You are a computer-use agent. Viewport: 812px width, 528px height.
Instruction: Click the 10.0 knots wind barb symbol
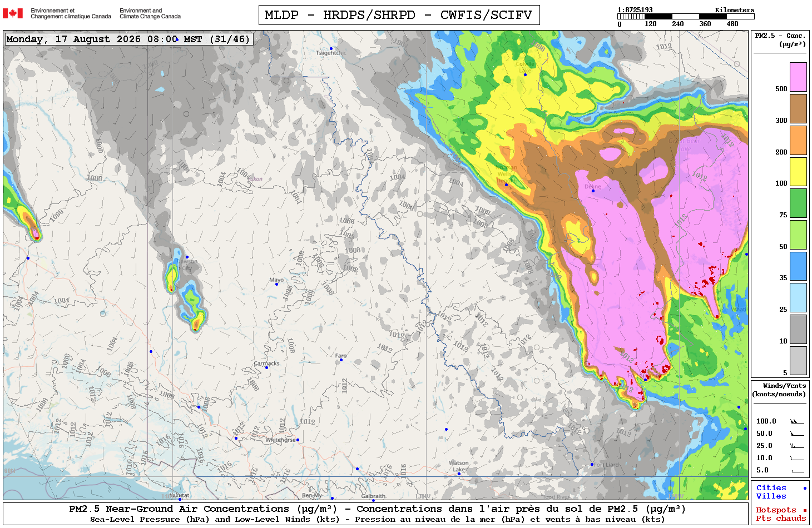point(797,459)
